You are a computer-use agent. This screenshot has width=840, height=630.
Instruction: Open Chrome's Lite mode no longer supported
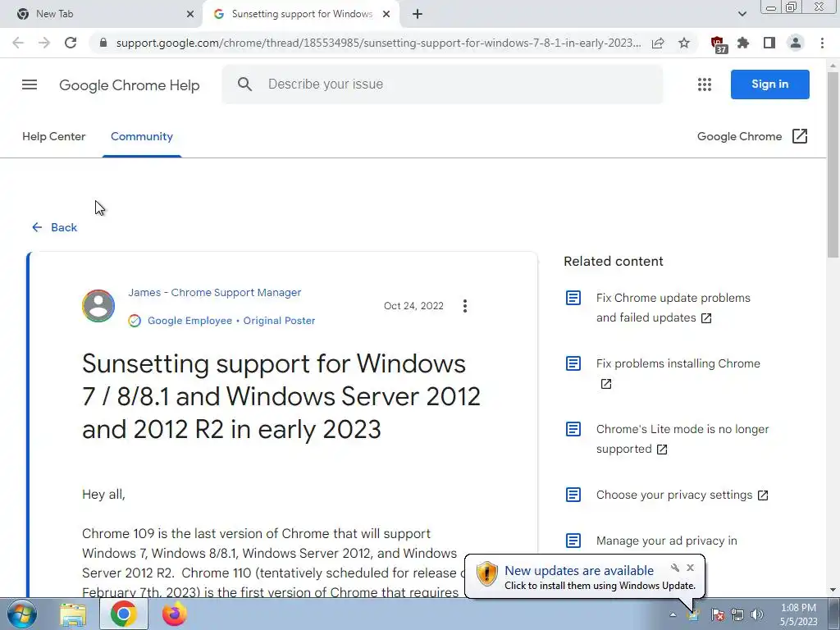point(682,439)
